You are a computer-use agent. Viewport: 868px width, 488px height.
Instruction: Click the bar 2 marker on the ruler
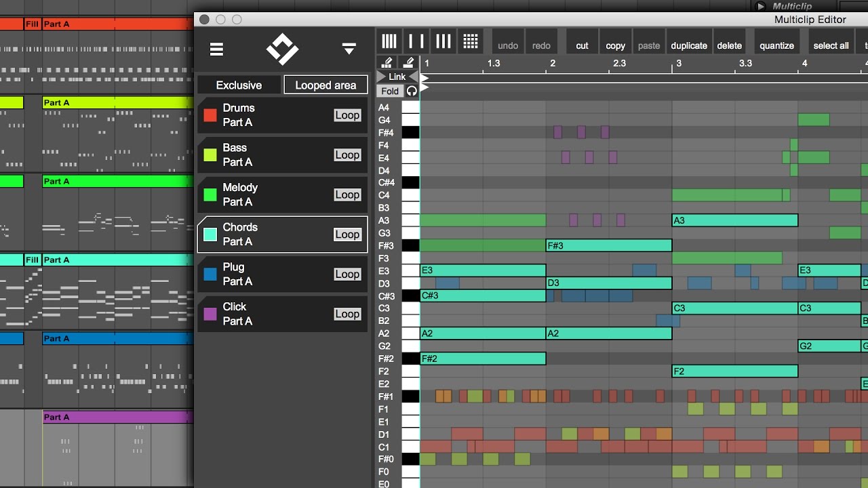(x=553, y=63)
